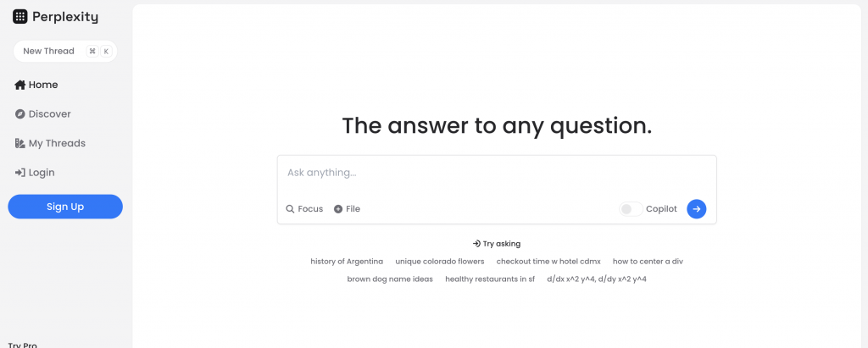868x348 pixels.
Task: Click the Try asking arrow icon
Action: click(476, 244)
